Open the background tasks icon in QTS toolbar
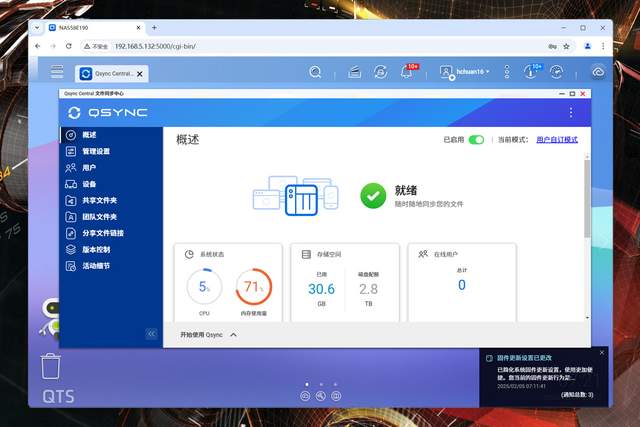 pos(354,72)
